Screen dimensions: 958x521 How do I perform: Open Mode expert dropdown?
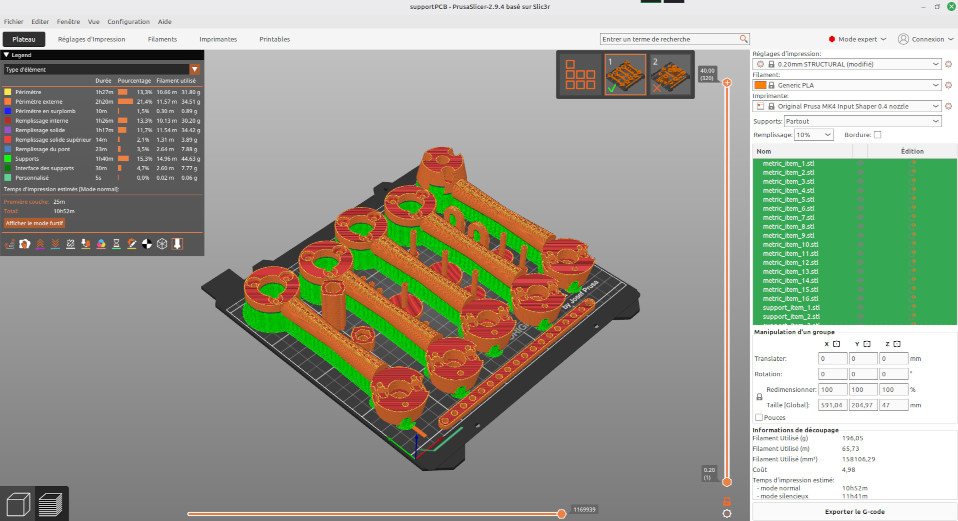click(x=857, y=39)
